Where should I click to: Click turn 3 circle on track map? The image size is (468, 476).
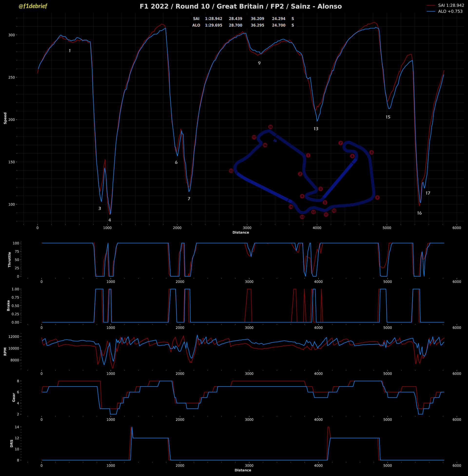click(321, 189)
